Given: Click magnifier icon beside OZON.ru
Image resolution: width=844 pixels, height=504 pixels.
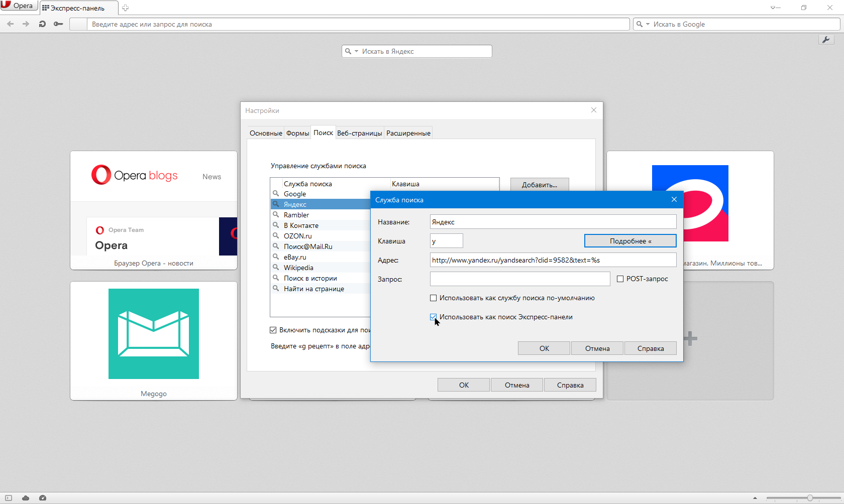Looking at the screenshot, I should pos(276,235).
